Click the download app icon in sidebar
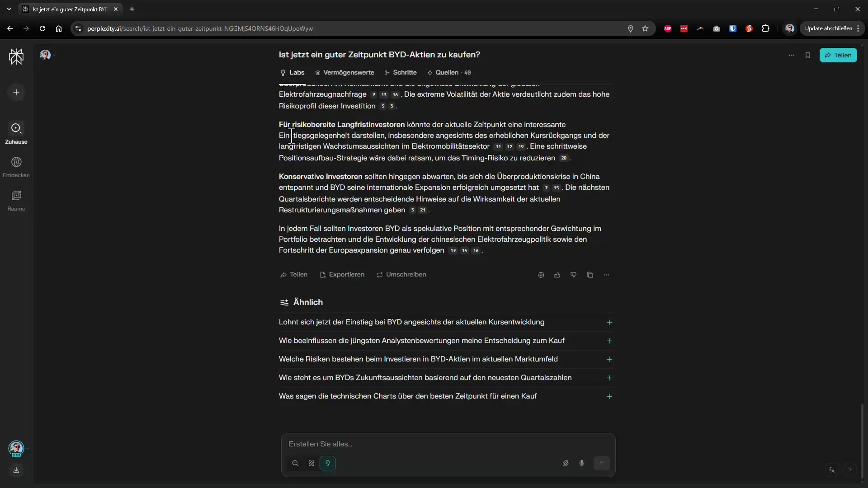 tap(16, 470)
